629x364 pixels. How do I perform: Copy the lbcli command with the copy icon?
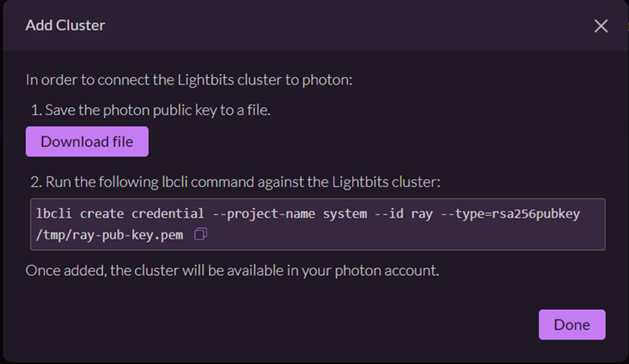click(x=200, y=233)
